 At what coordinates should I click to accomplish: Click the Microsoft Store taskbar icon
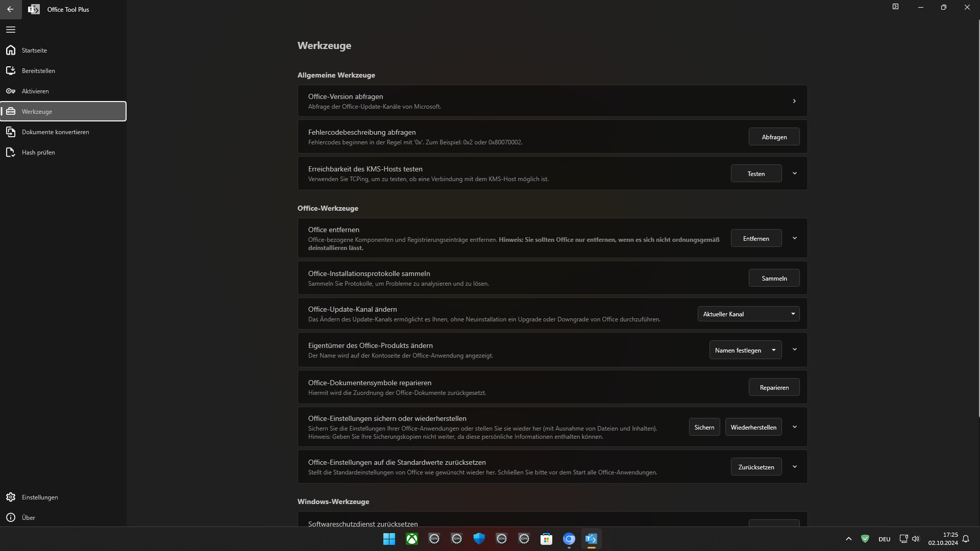tap(546, 539)
